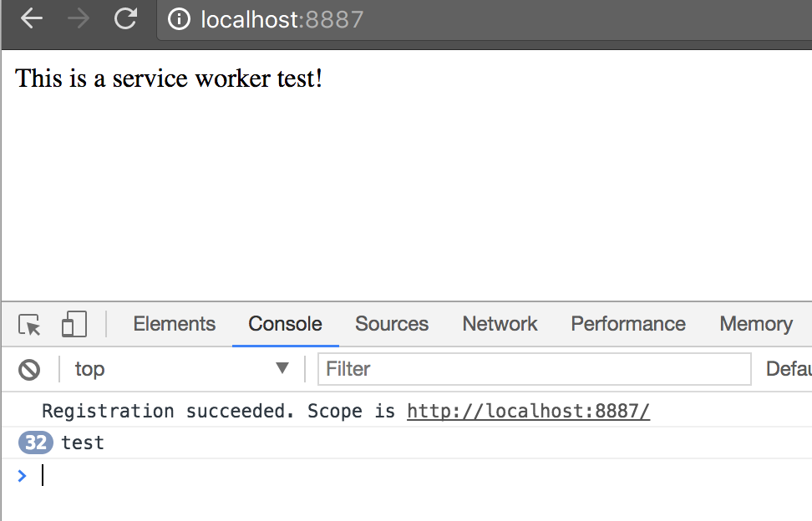Reload the page with the refresh icon
Screen dimensions: 812x521
tap(125, 18)
